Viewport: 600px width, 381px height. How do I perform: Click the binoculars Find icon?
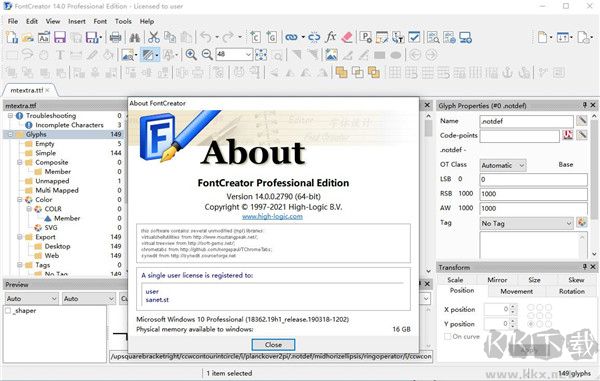point(134,37)
